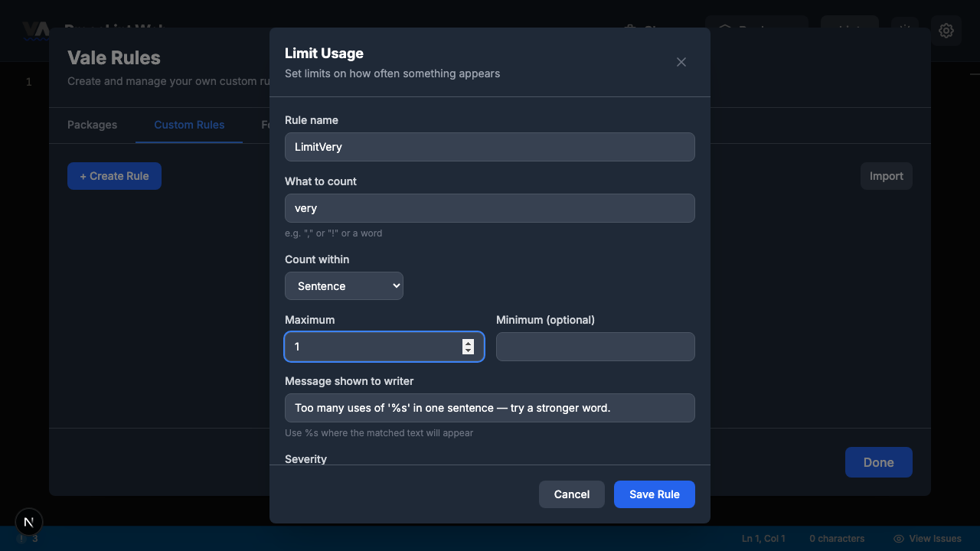Click the eye icon beside View Issues
This screenshot has width=980, height=551.
point(897,538)
